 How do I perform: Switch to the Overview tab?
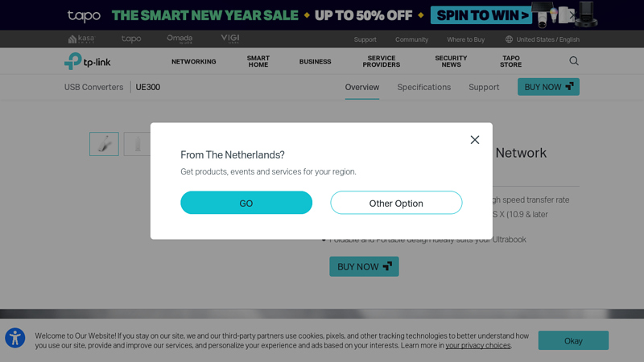pos(362,87)
